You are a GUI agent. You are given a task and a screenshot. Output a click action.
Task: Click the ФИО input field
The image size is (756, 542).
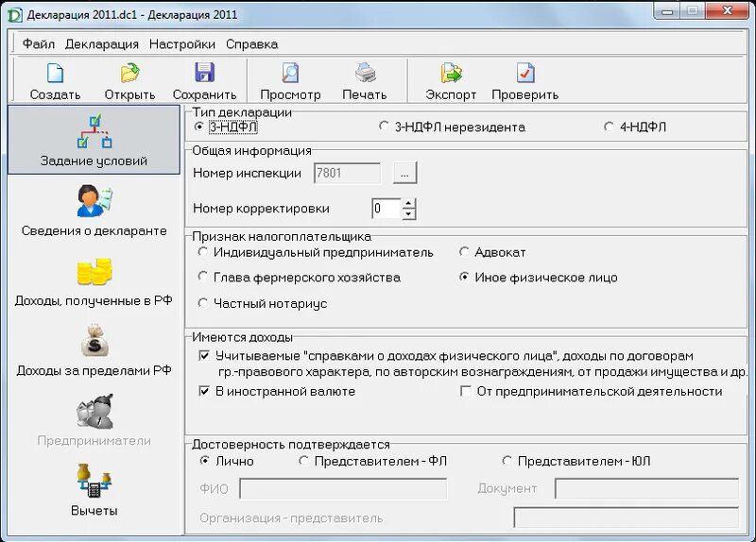pyautogui.click(x=343, y=489)
